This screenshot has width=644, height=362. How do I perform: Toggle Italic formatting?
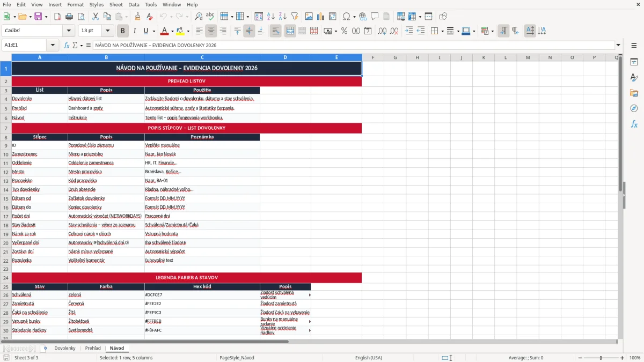[x=134, y=31]
